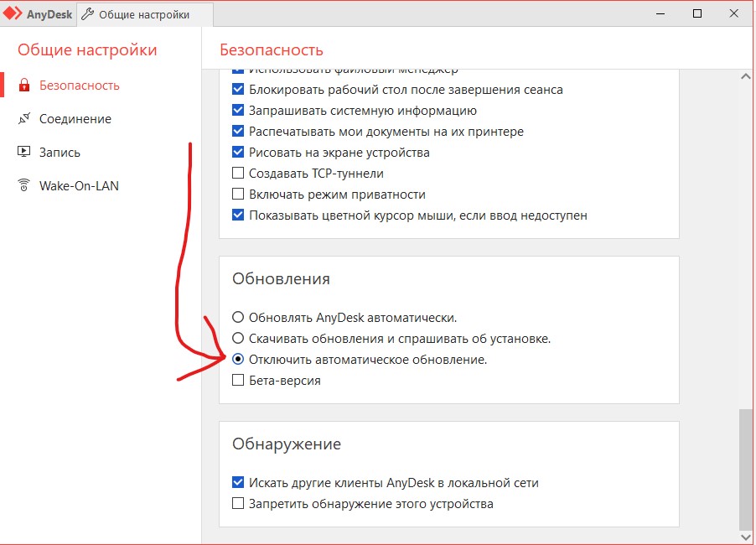The image size is (756, 545).
Task: Enable the Бета-версия checkbox
Action: click(x=238, y=380)
